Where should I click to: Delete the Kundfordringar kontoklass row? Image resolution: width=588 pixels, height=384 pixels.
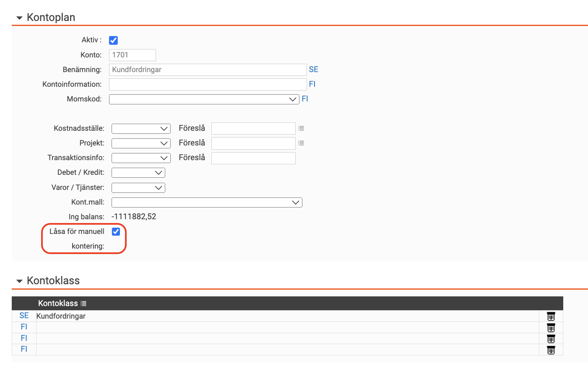point(551,317)
